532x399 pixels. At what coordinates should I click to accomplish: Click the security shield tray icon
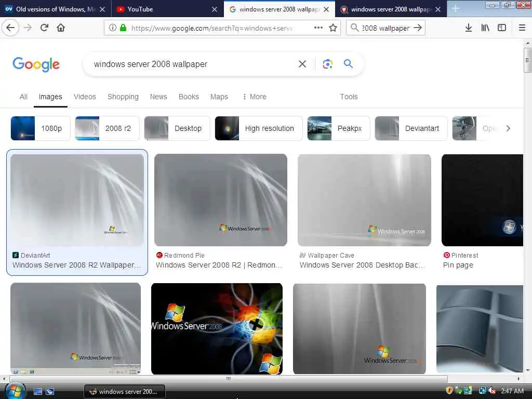(449, 391)
